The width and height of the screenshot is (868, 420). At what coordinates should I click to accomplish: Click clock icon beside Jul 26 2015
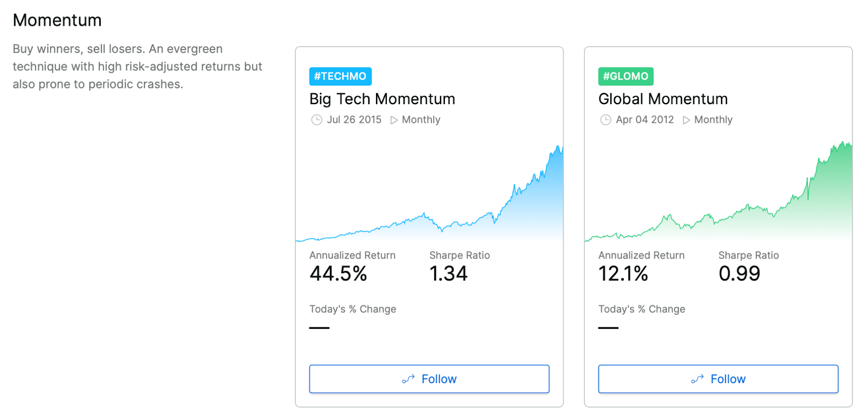(316, 120)
